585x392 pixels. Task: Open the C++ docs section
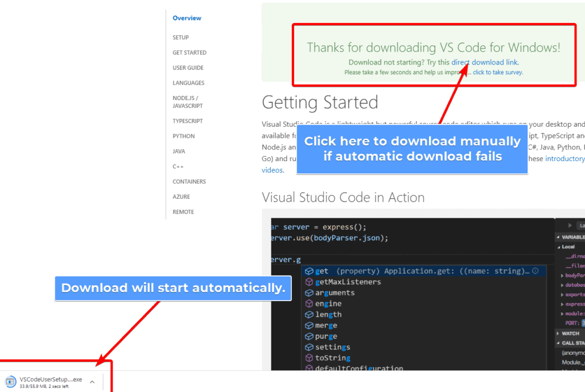(178, 166)
